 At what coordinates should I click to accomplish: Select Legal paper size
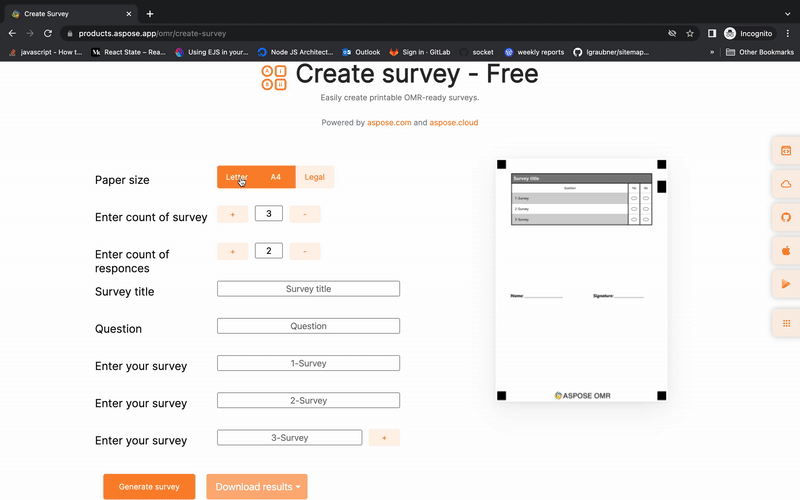point(315,177)
